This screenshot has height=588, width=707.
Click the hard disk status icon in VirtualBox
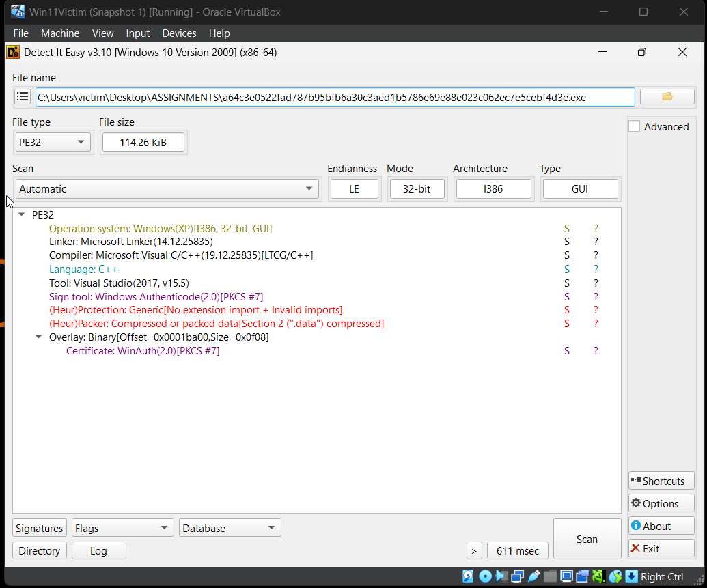468,576
